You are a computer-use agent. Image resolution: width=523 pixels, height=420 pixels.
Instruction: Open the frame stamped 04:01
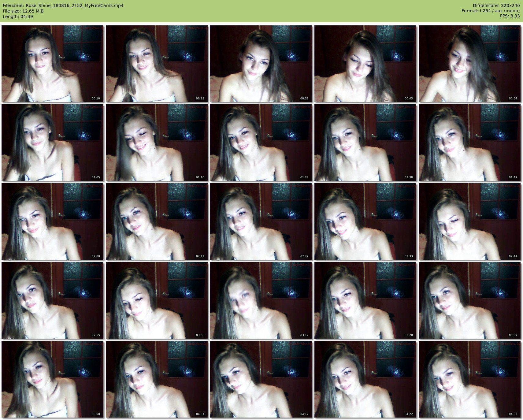tap(157, 379)
